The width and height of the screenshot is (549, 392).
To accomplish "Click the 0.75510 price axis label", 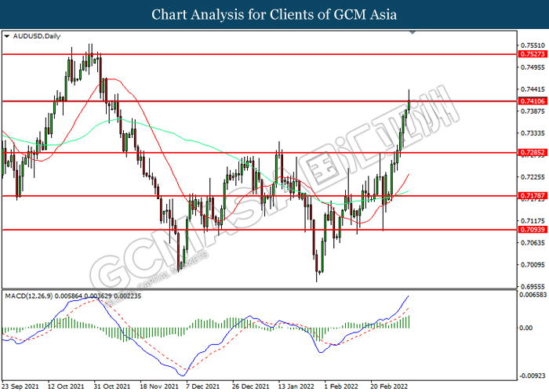I will pyautogui.click(x=533, y=45).
